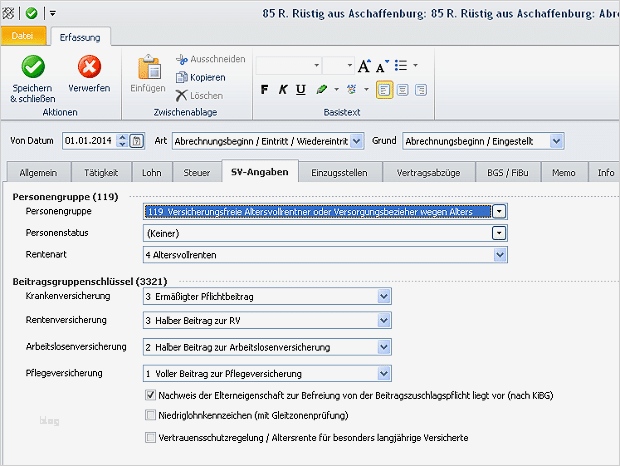Uncheck Nachweis der Elterneigenschaft checkbox
Viewport: 620px width, 466px height.
coord(150,395)
